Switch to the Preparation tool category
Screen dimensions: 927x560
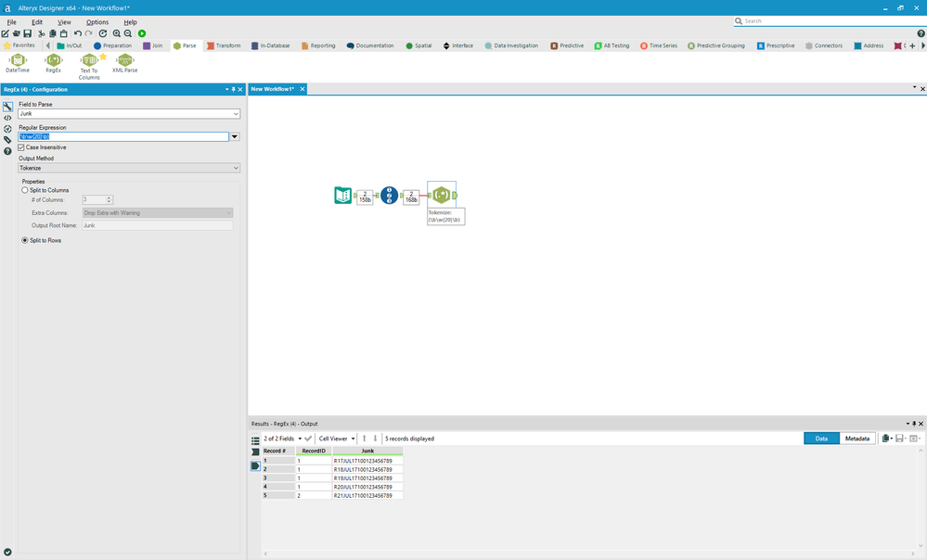point(112,45)
